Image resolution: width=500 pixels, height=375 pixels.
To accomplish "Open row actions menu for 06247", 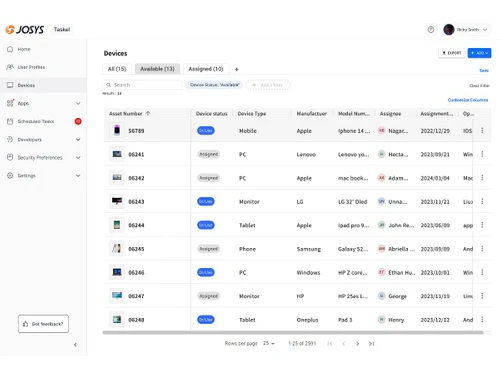I will pos(482,296).
